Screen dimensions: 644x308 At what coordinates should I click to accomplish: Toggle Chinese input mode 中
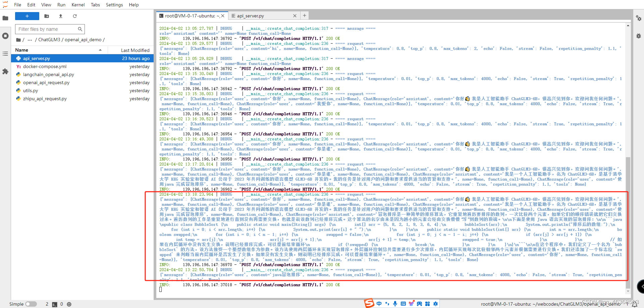pos(379,304)
